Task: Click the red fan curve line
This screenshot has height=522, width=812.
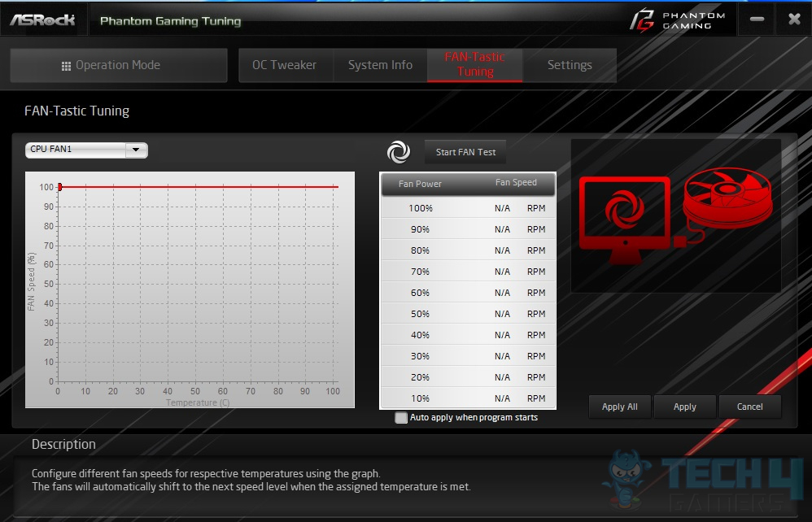Action: (199, 187)
